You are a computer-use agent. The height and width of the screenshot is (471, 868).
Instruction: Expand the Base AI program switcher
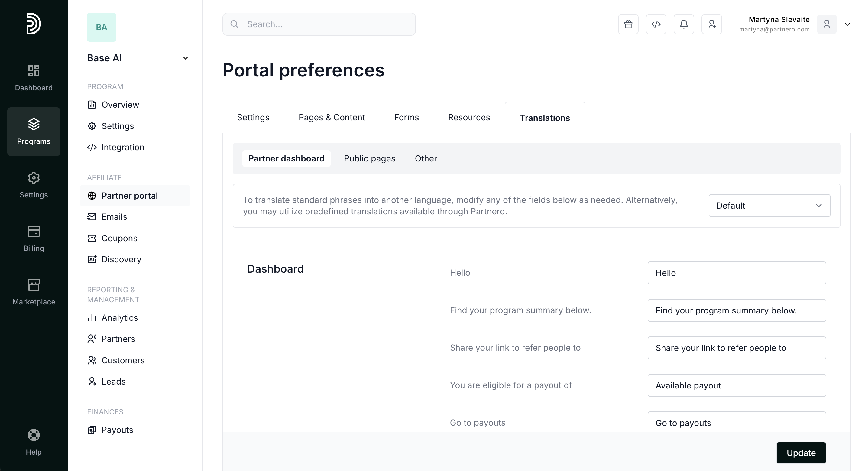click(185, 58)
